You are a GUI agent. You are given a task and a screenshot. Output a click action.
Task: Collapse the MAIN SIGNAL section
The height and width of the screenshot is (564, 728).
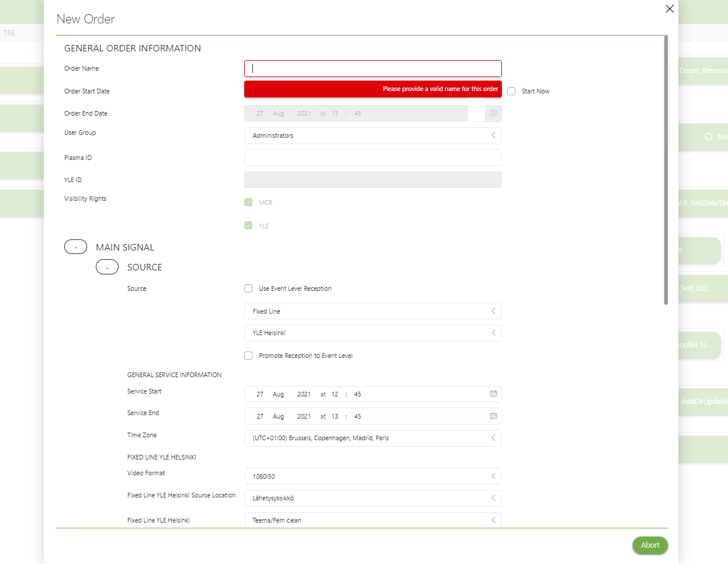(x=75, y=246)
